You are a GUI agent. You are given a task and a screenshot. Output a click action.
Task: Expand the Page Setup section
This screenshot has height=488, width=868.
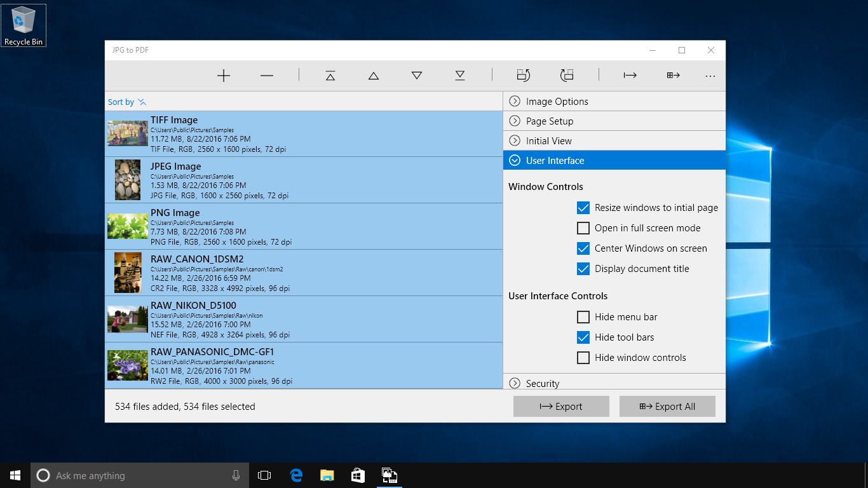614,121
